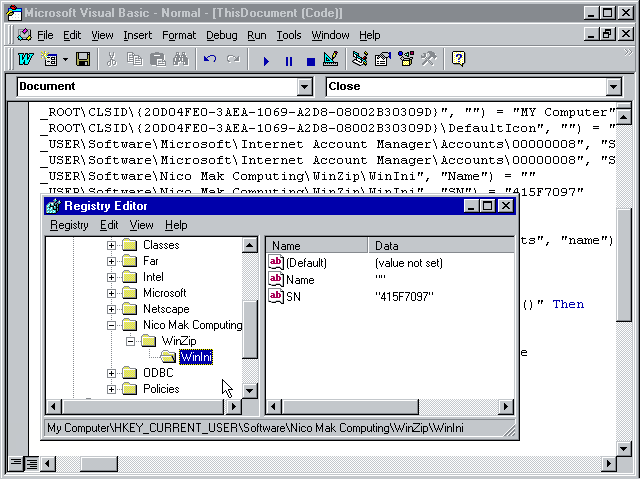Open the Registry menu in Registry Editor
This screenshot has height=480, width=640.
point(69,225)
